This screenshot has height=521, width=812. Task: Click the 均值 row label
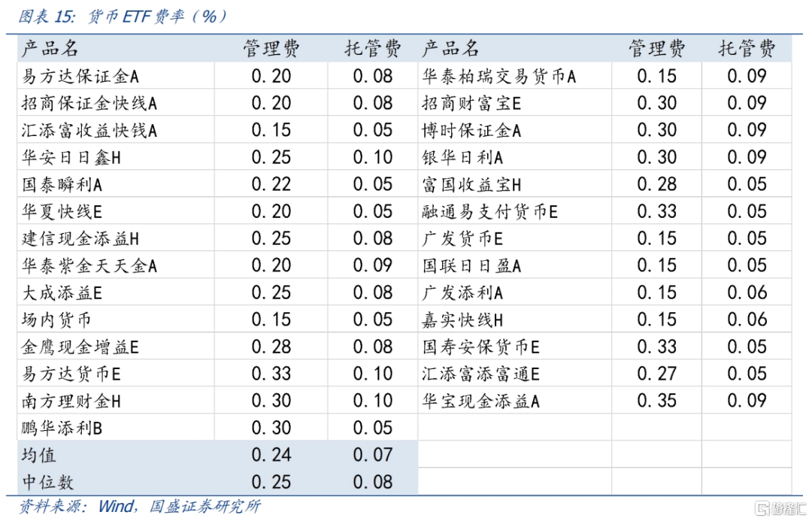[39, 456]
